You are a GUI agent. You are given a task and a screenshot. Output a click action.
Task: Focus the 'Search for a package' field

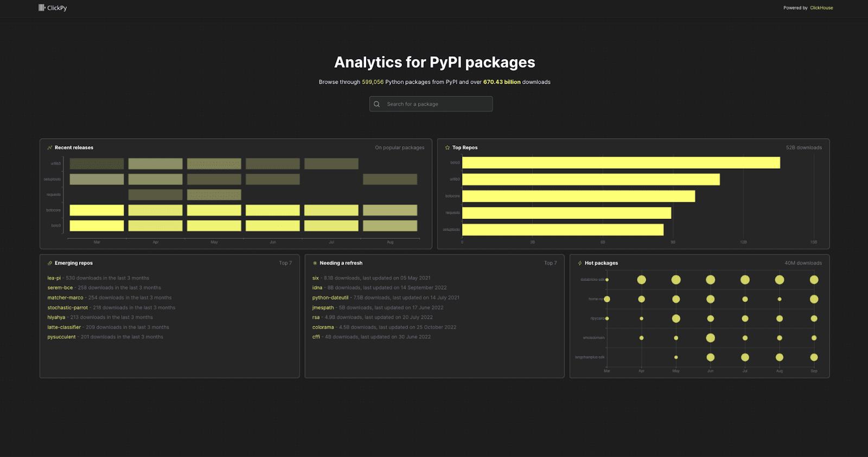pos(431,104)
